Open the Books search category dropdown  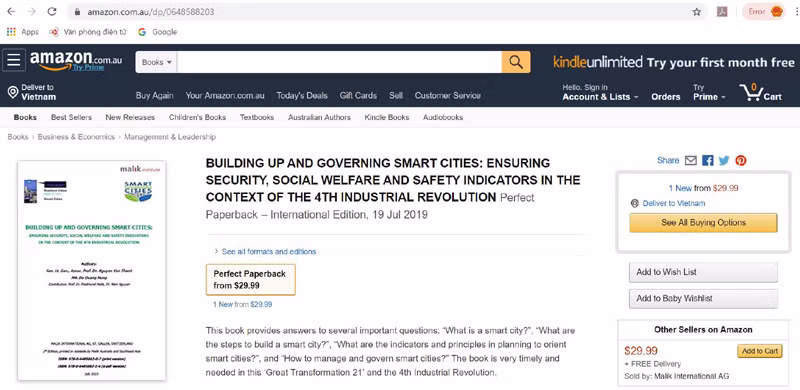click(x=157, y=62)
